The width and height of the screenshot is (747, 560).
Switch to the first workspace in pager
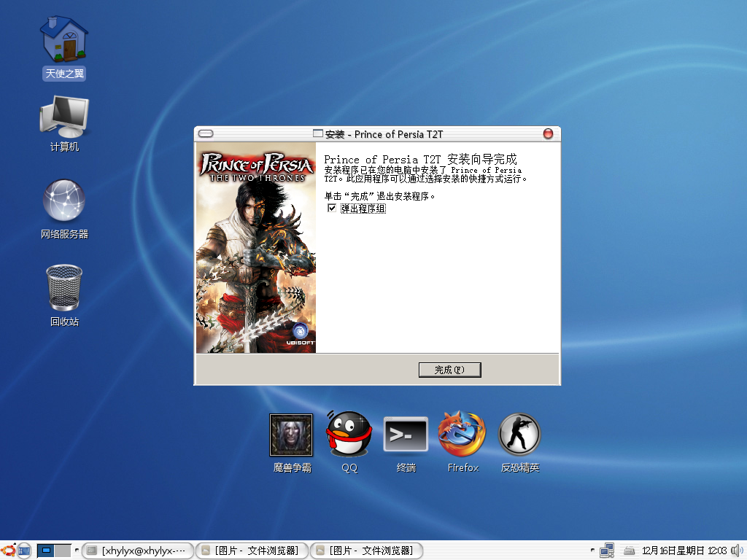pyautogui.click(x=46, y=551)
